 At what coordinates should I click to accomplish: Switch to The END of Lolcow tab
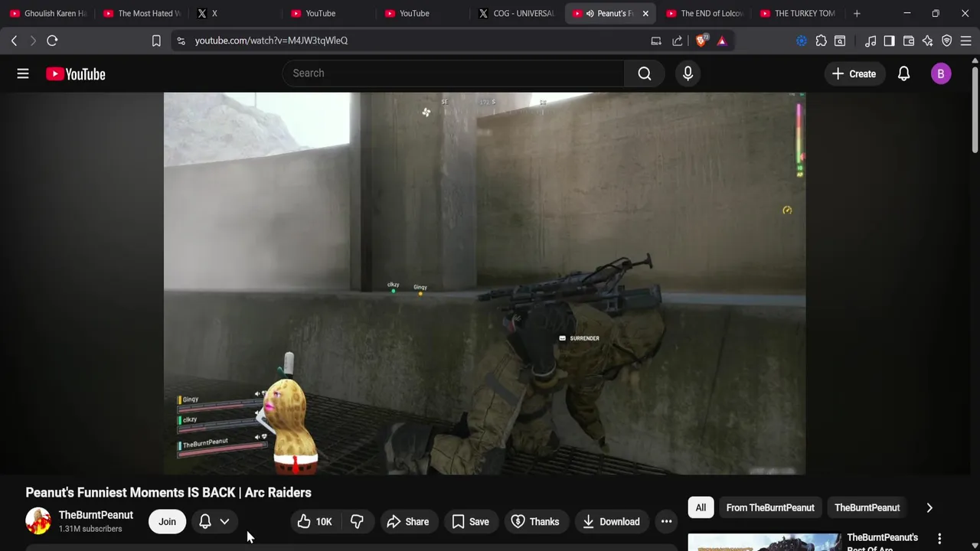coord(704,13)
